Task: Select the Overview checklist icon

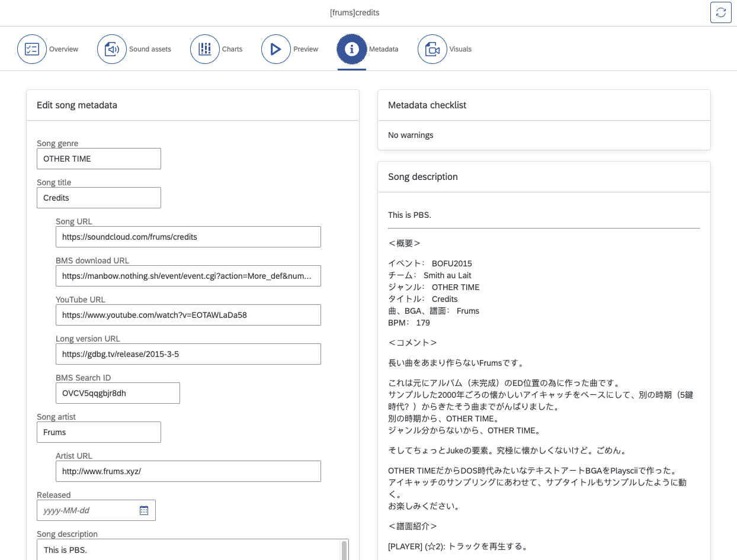Action: point(32,49)
